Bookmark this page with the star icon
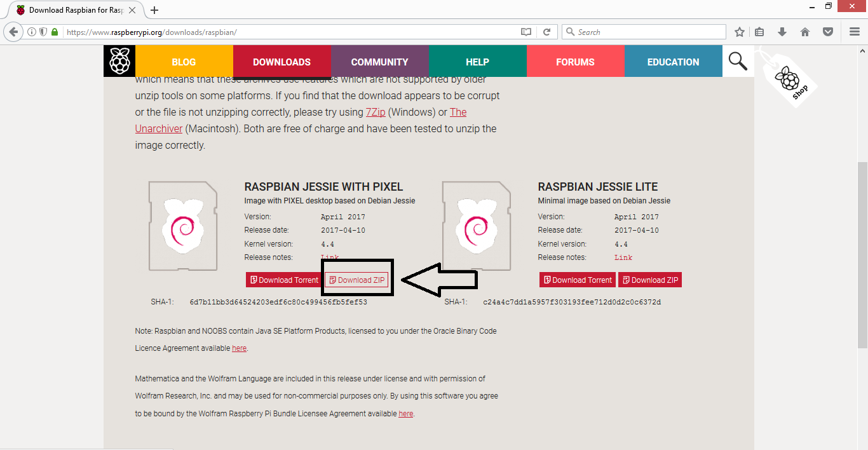Image resolution: width=868 pixels, height=450 pixels. click(x=740, y=32)
